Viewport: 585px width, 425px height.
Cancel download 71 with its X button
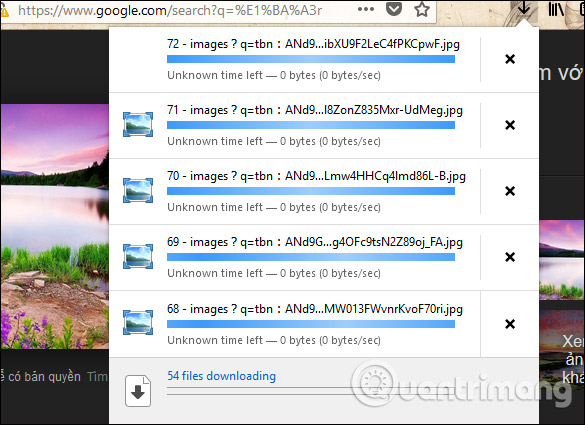[x=510, y=125]
